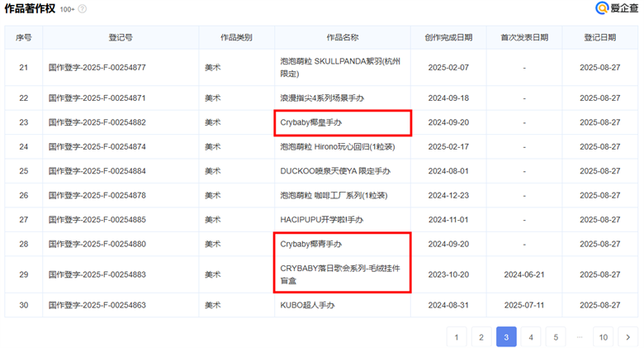Select current page 3 button
This screenshot has width=644, height=348.
(x=506, y=337)
